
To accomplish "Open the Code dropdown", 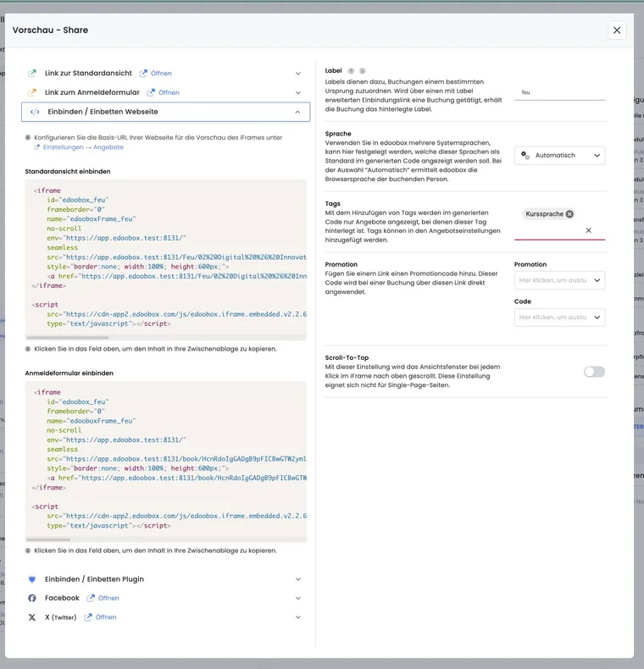I will tap(559, 318).
